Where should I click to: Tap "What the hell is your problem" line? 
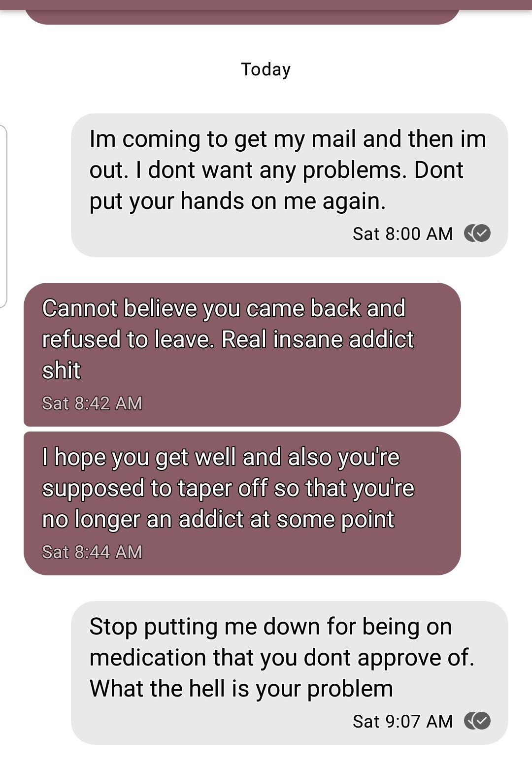coord(241,689)
